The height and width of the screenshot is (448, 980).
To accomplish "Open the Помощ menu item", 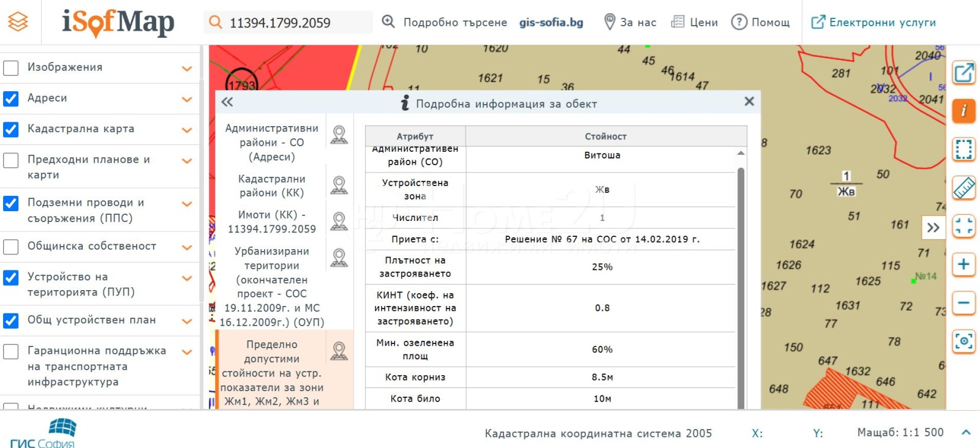I will [761, 23].
